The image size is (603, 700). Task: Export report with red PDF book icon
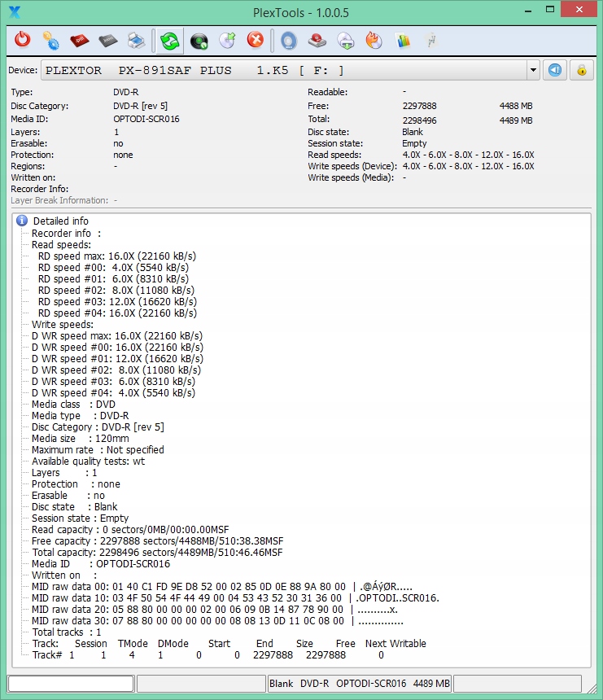79,40
